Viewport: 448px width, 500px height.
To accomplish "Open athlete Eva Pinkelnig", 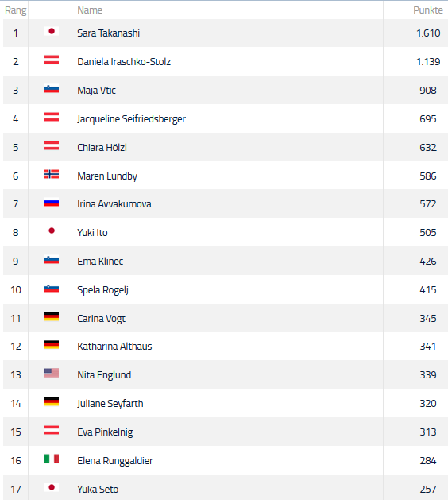I will [105, 432].
